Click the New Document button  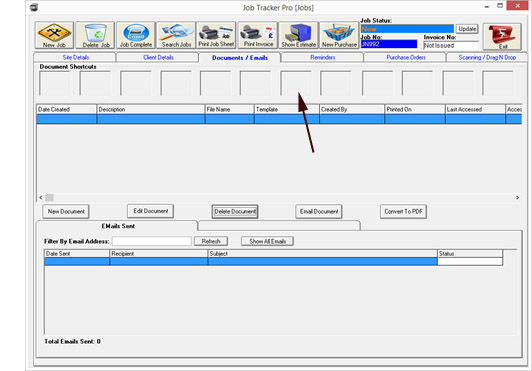pos(66,211)
